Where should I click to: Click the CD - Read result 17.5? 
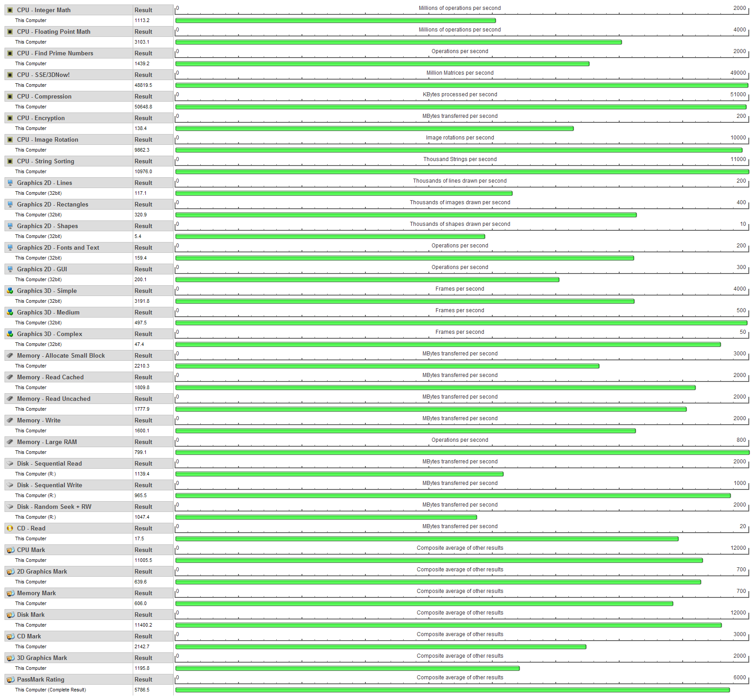(139, 538)
